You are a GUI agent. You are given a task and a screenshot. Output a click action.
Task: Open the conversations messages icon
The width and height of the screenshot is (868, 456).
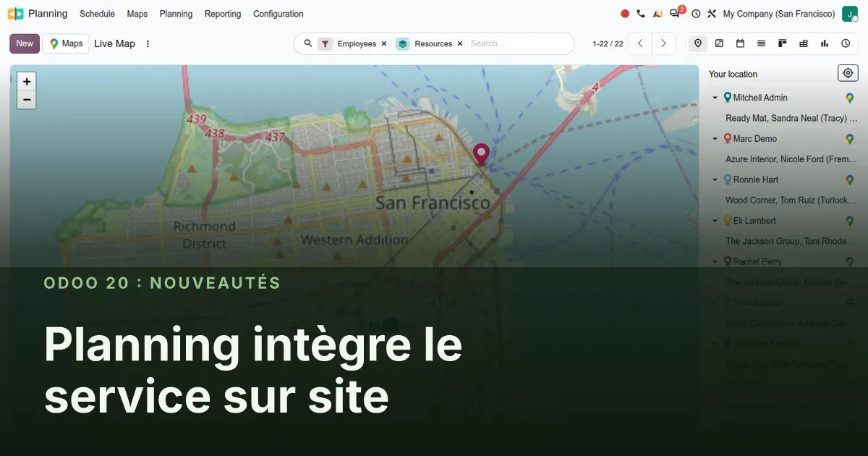click(676, 13)
